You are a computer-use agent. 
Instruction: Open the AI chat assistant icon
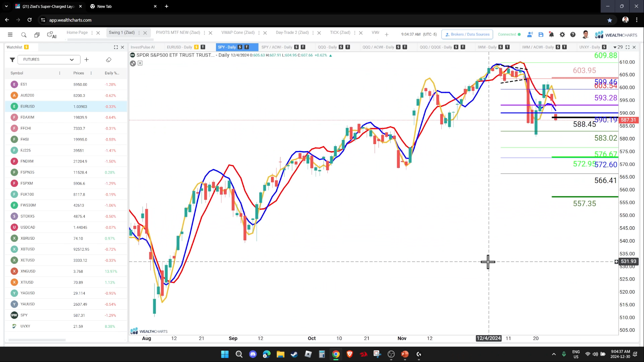pyautogui.click(x=52, y=35)
